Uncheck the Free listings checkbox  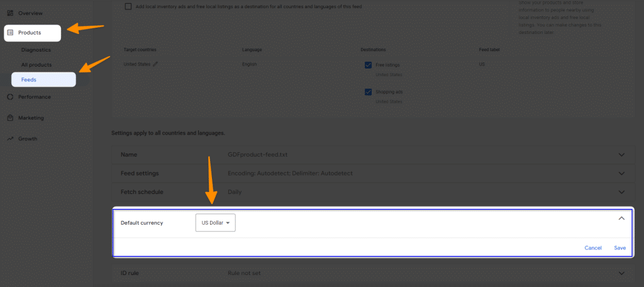tap(368, 65)
